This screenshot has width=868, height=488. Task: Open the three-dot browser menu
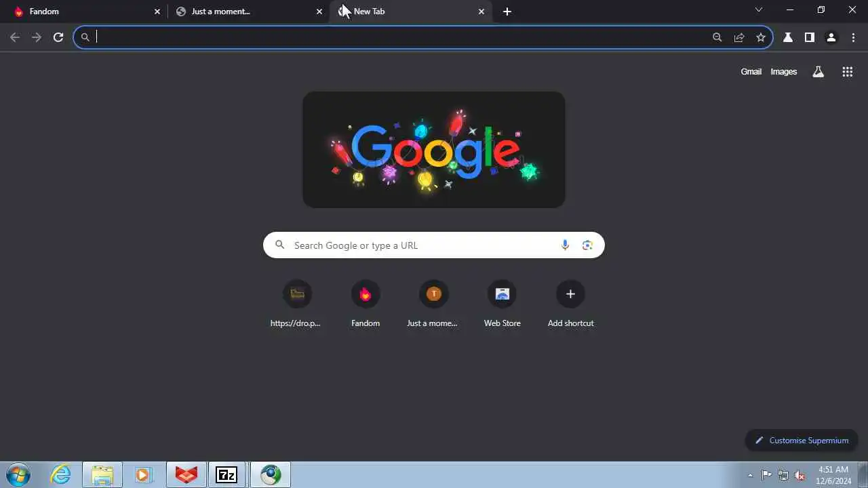(853, 37)
